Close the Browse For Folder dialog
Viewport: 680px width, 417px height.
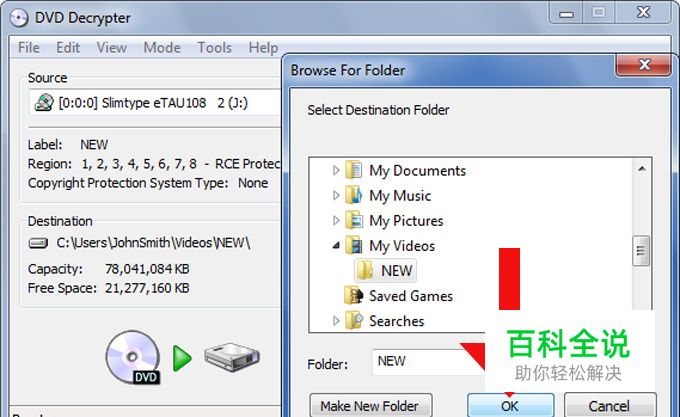(644, 65)
